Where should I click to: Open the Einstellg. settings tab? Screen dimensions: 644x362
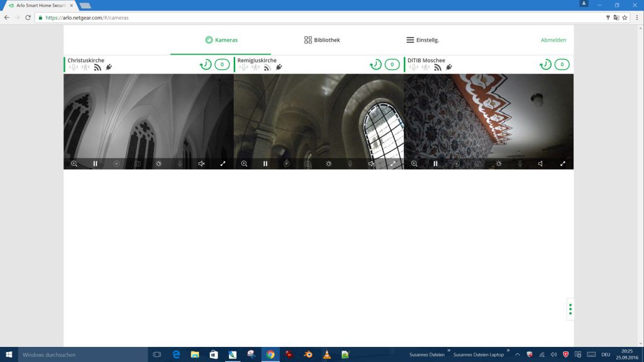click(423, 40)
